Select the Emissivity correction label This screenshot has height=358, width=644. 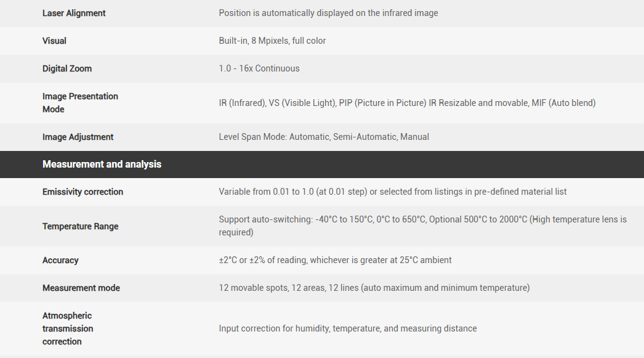[83, 192]
